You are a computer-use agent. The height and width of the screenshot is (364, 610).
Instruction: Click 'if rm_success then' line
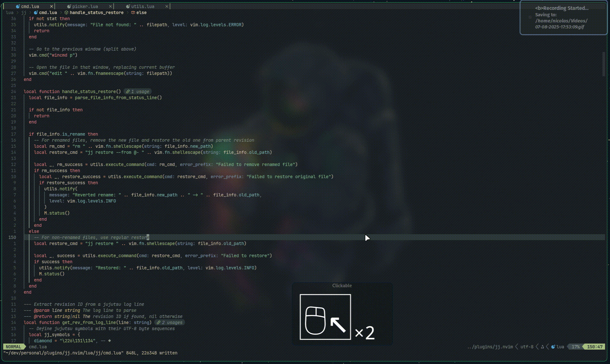57,170
